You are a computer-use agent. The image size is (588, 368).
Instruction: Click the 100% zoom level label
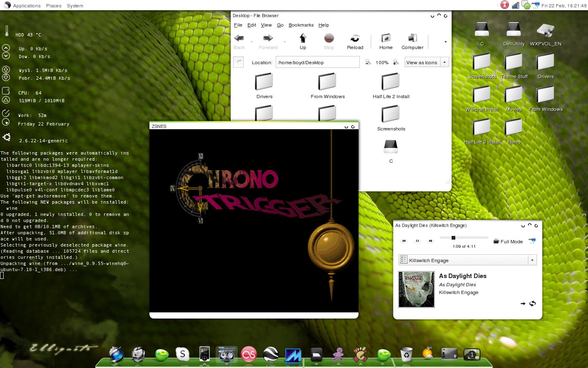(x=382, y=63)
